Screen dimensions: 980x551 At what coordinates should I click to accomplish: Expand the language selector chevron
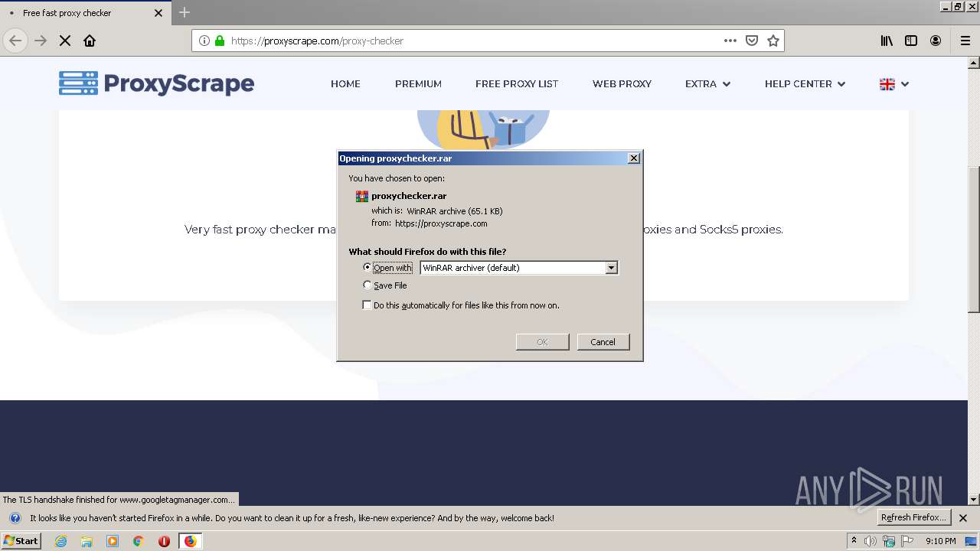905,84
